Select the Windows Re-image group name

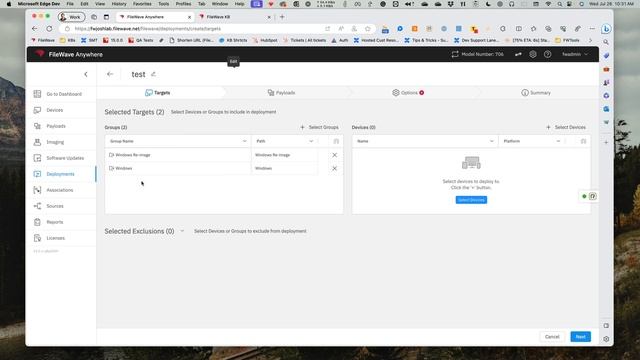pos(133,155)
